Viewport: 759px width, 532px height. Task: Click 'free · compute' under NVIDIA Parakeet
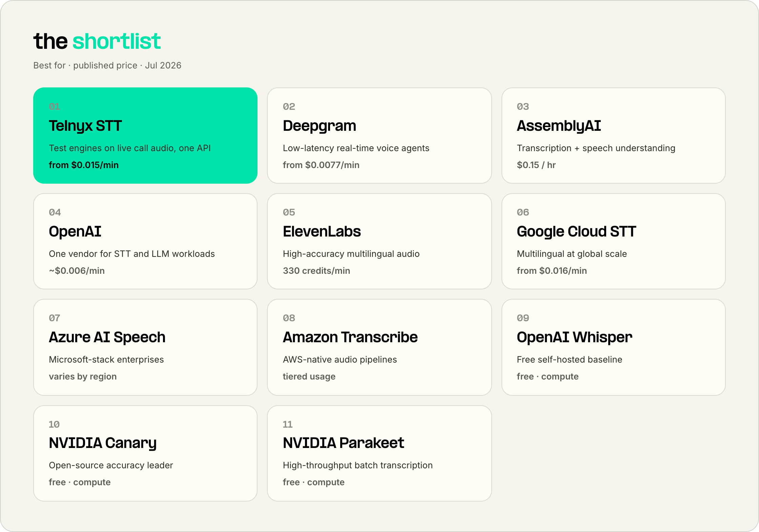(314, 482)
